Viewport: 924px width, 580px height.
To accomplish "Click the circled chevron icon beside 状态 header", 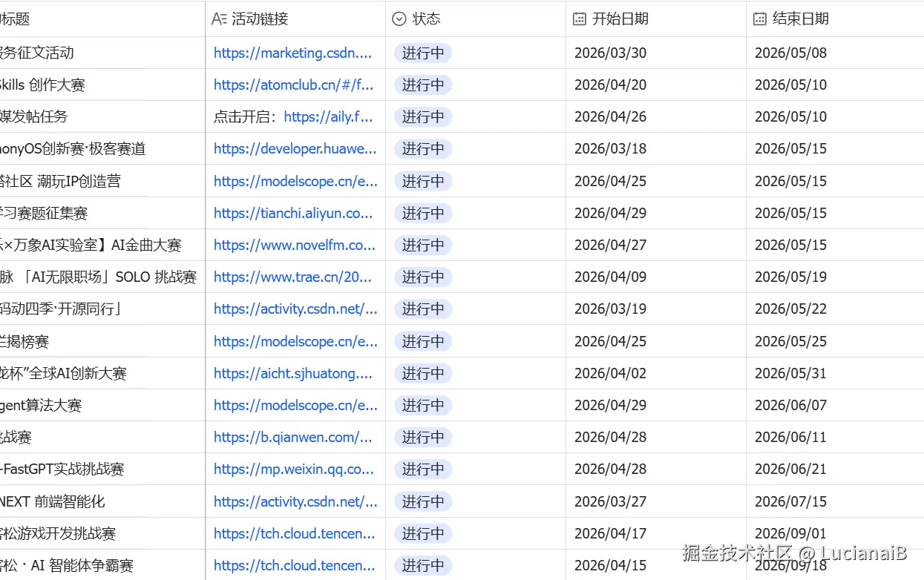I will [x=399, y=19].
